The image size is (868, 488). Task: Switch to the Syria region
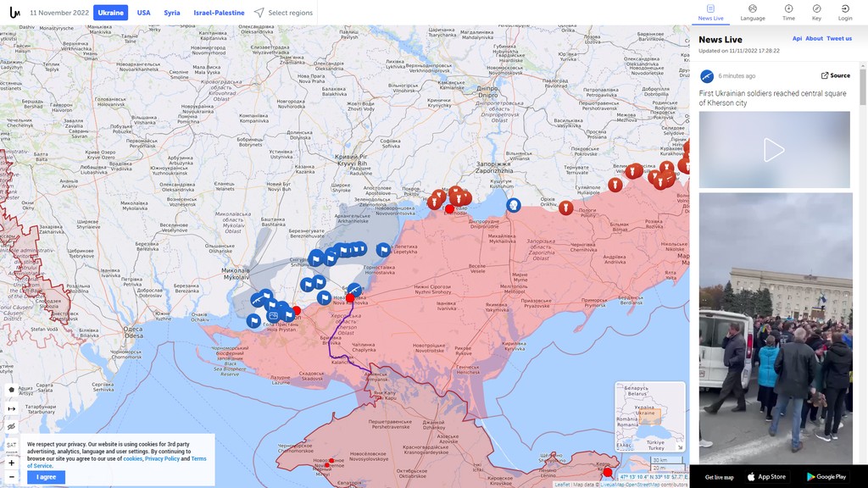(x=171, y=13)
